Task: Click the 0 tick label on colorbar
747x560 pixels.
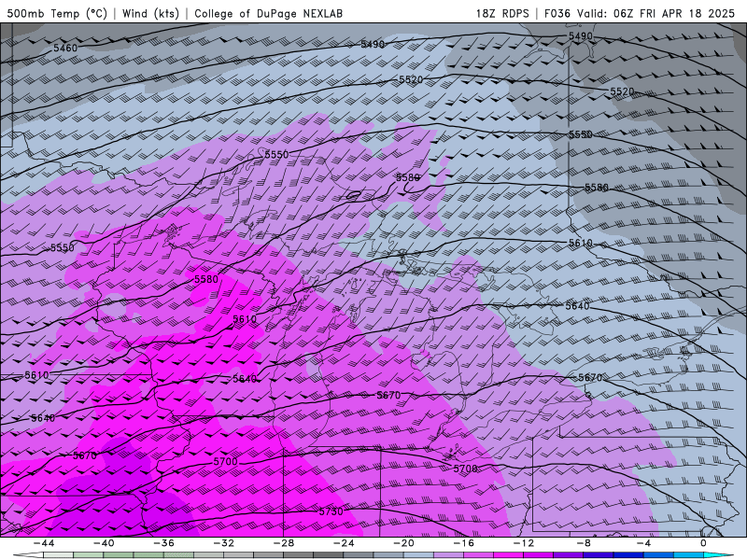Action: pos(703,543)
